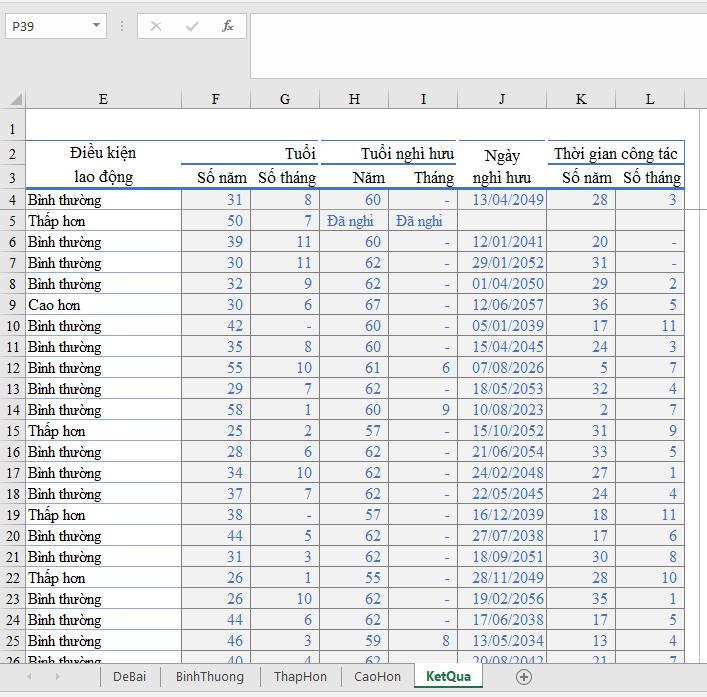Click the Insert Function fx icon
This screenshot has height=697, width=707.
coord(228,26)
